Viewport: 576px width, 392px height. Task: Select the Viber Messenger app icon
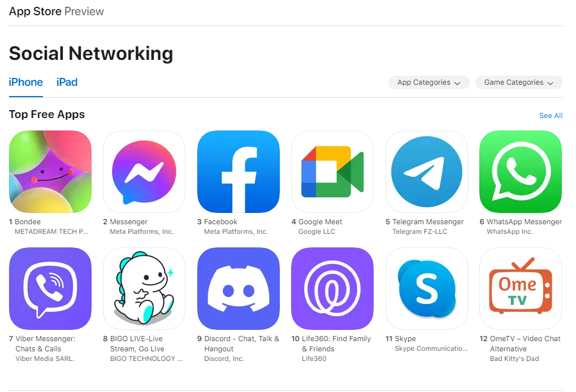tap(50, 289)
